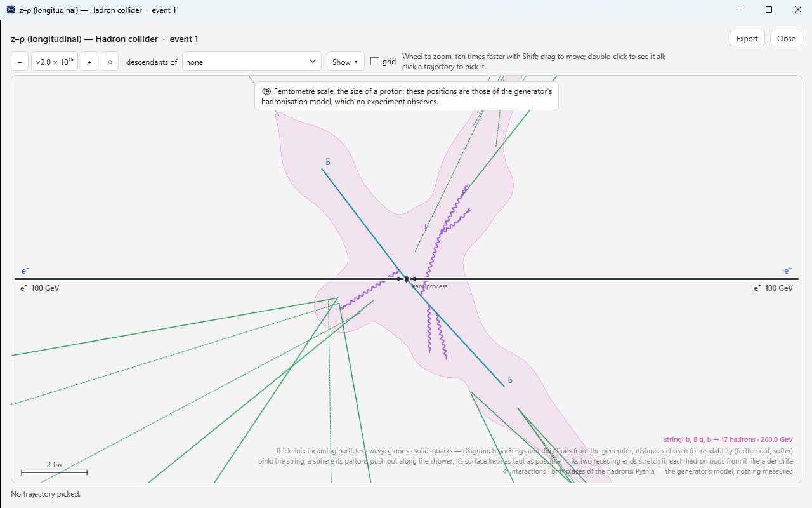This screenshot has height=508, width=812.
Task: Click the b quark label
Action: tap(510, 380)
